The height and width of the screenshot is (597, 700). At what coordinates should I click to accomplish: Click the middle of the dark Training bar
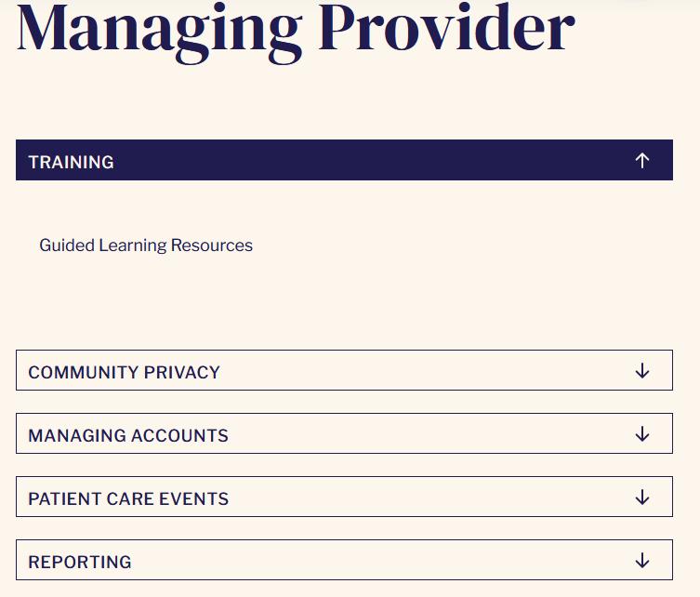click(344, 160)
